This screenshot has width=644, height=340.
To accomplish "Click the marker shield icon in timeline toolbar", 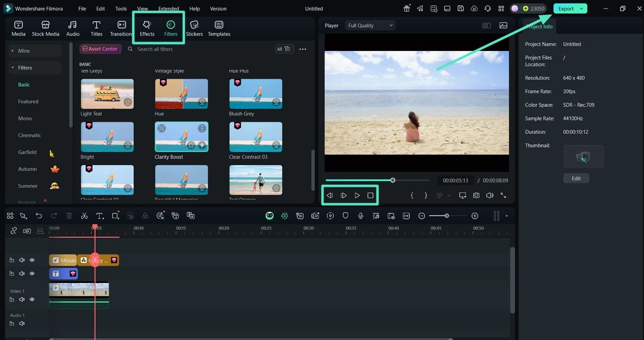I will (x=346, y=216).
